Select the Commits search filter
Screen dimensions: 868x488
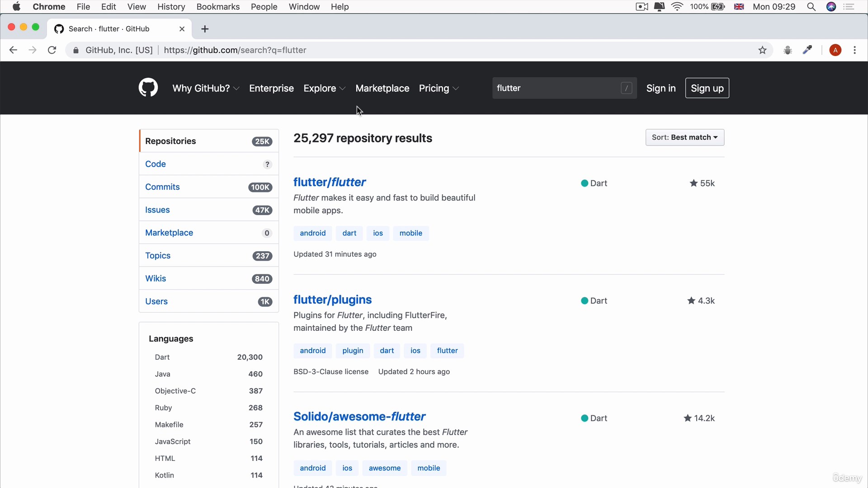click(209, 187)
